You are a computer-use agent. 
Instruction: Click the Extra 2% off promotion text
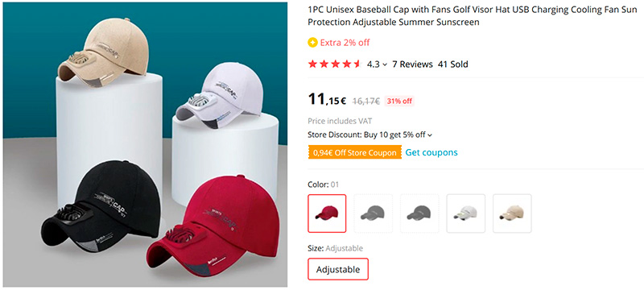coord(345,43)
